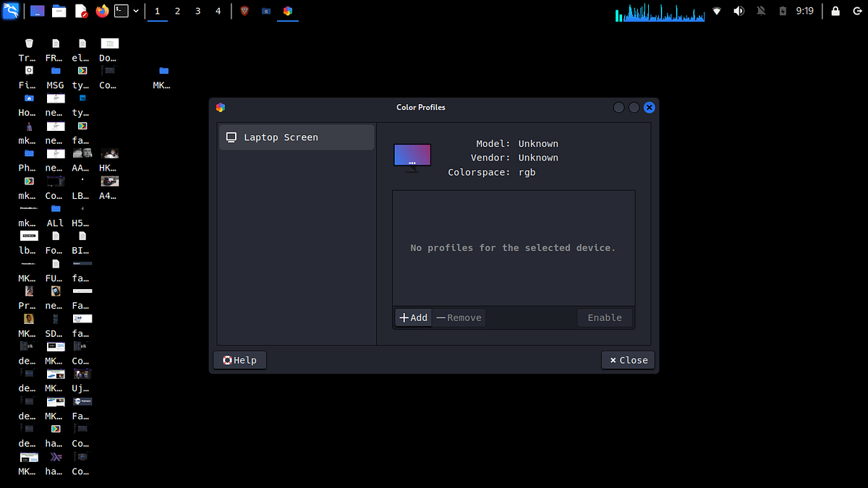
Task: Open the volume control icon
Action: click(x=739, y=11)
